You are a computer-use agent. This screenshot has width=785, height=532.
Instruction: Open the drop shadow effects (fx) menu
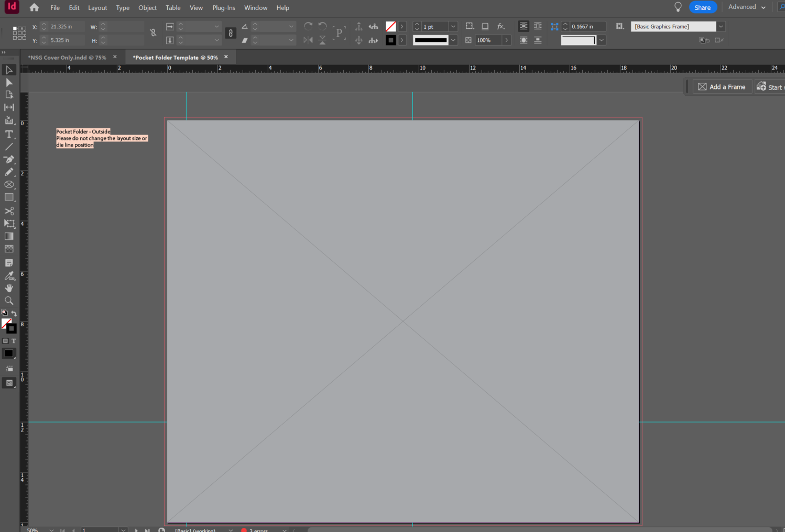(x=501, y=26)
